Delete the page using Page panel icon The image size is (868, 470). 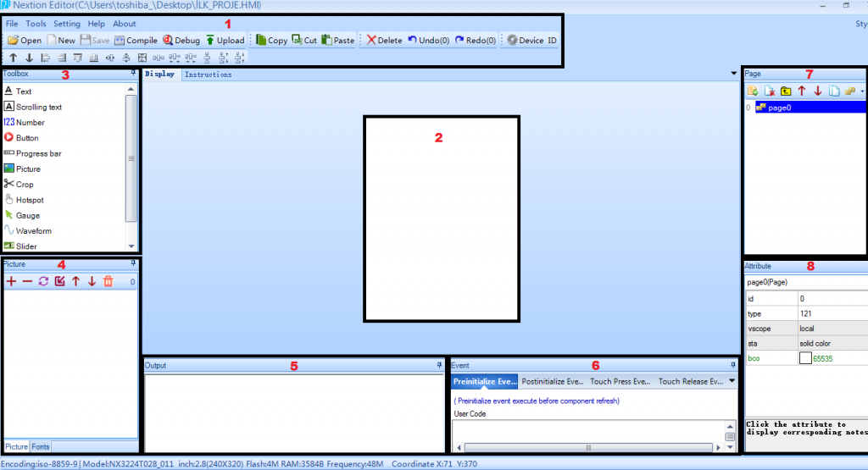click(769, 91)
